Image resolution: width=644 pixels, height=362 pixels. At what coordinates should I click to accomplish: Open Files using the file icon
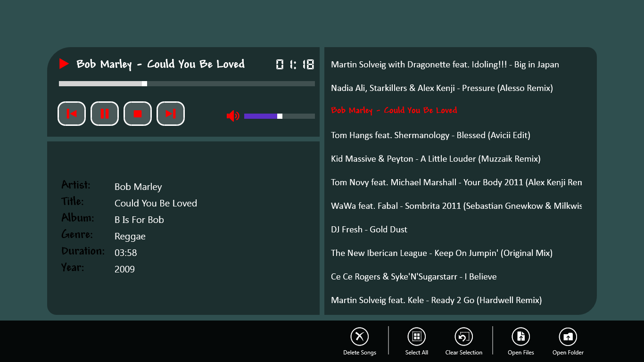tap(520, 337)
